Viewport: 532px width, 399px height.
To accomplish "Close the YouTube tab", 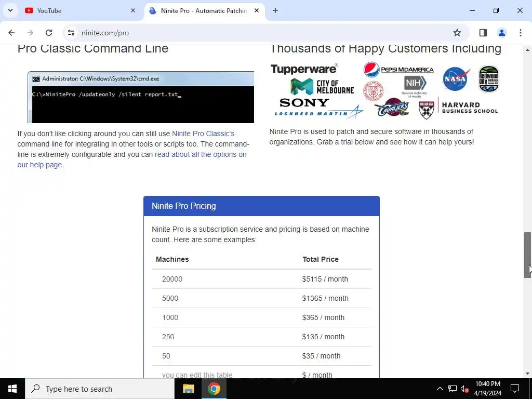I will pos(133,10).
